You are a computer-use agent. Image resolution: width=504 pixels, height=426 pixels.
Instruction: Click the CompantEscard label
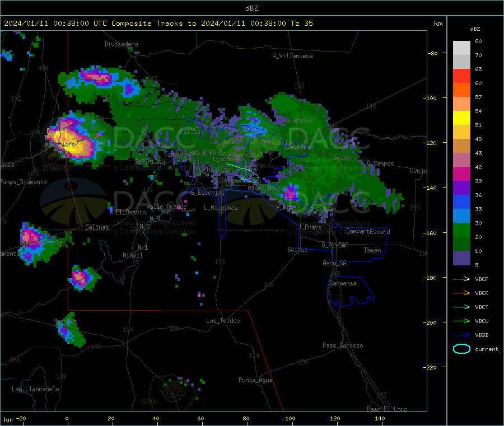click(368, 232)
